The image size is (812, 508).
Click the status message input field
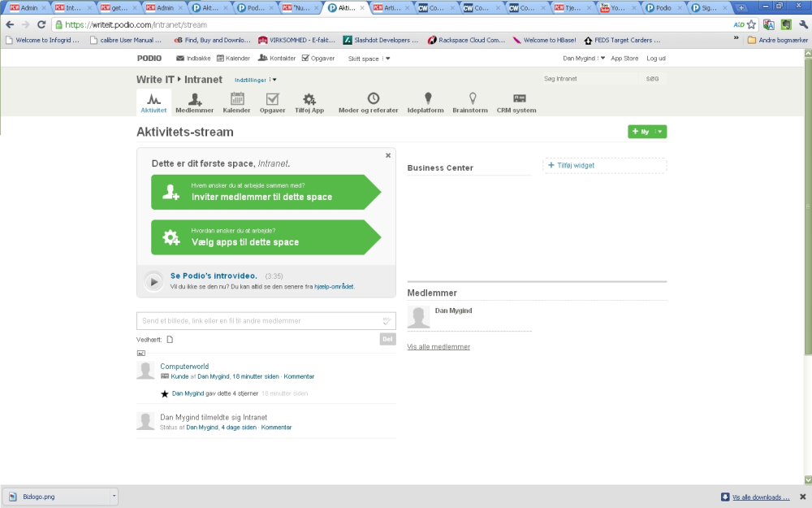click(x=266, y=321)
